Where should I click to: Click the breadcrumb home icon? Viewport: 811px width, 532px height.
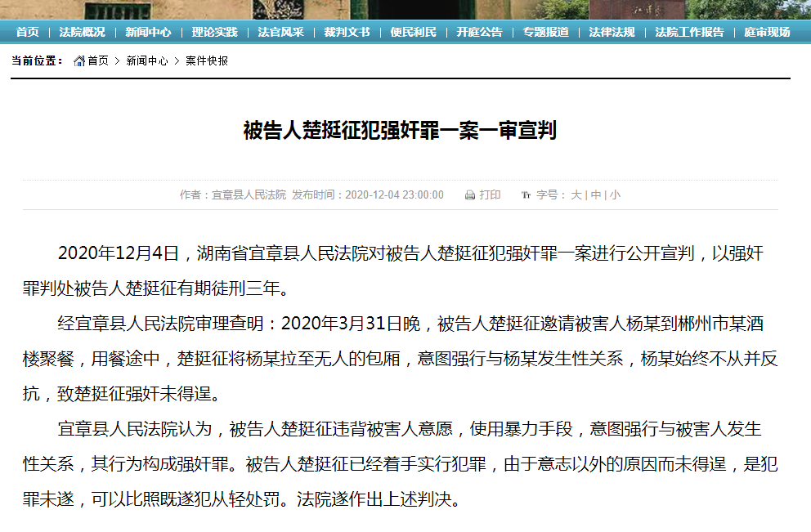pyautogui.click(x=79, y=61)
